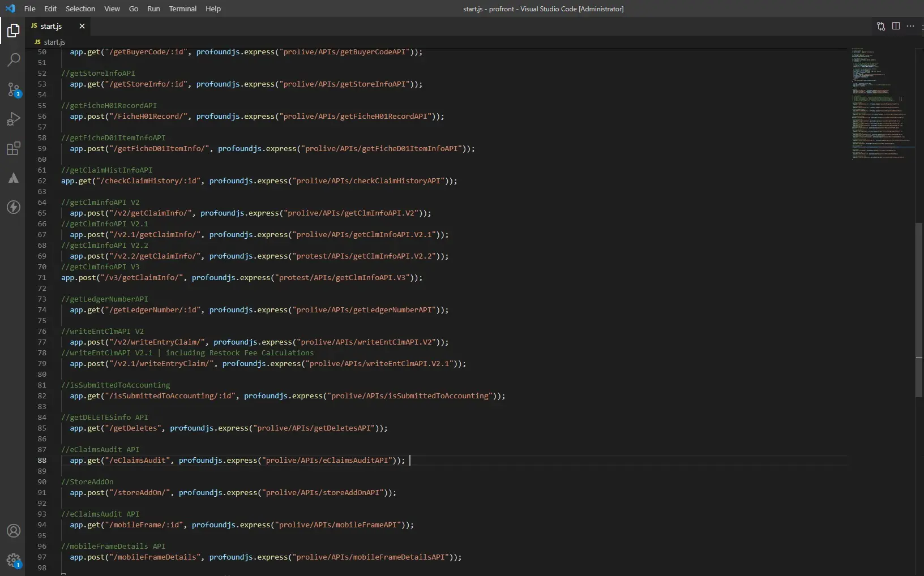Open the Manage gear settings icon
Screen dimensions: 924x576
[13, 560]
